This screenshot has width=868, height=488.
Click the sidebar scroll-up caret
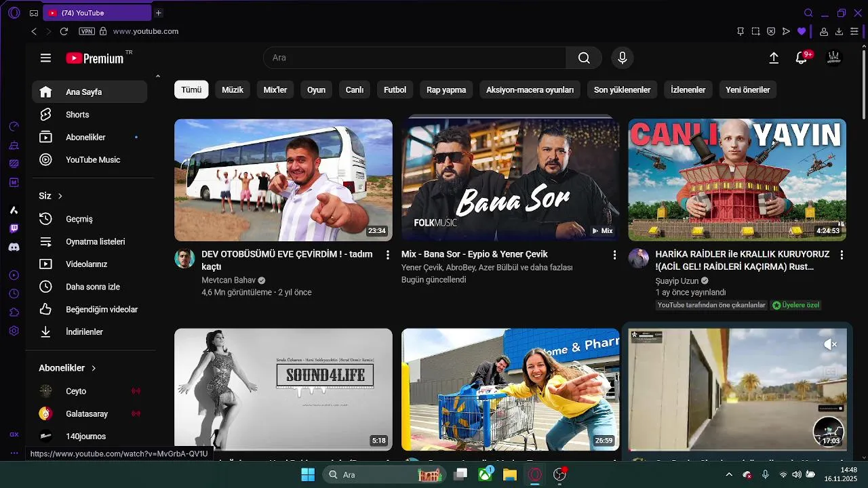158,77
